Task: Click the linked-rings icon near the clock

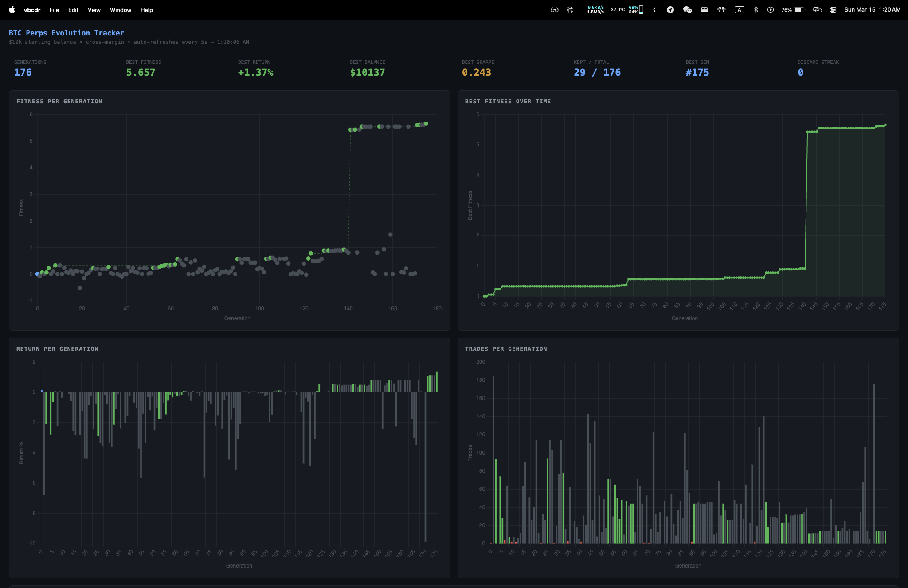Action: [x=817, y=9]
